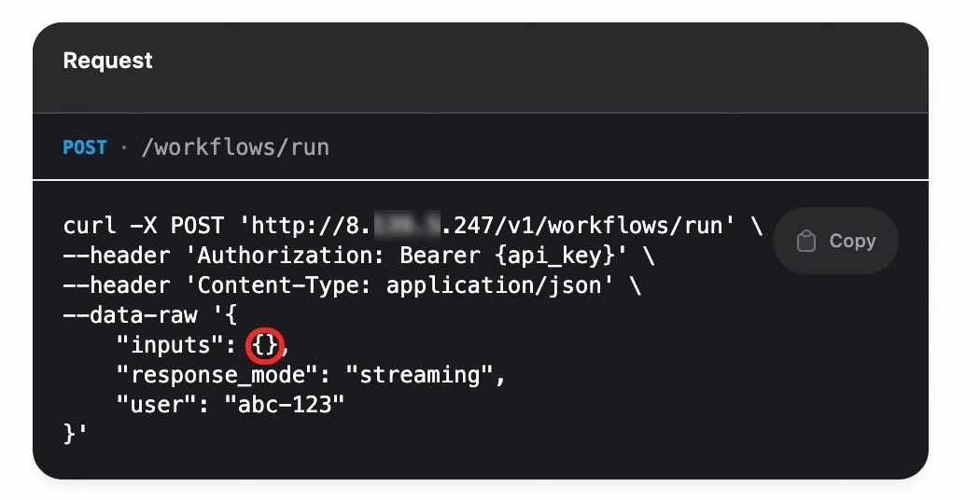Screen dimensions: 980x500
Task: Click the application/json content type
Action: coord(494,285)
